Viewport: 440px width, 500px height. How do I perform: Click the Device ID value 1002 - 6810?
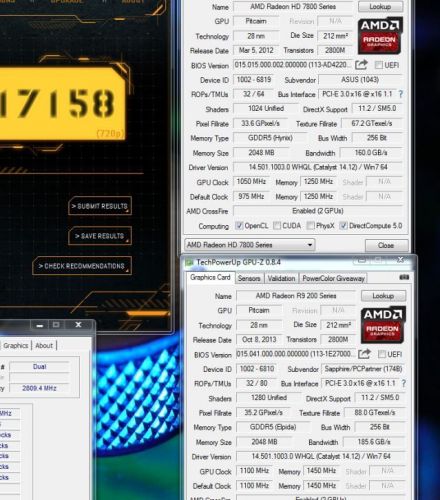click(x=257, y=369)
